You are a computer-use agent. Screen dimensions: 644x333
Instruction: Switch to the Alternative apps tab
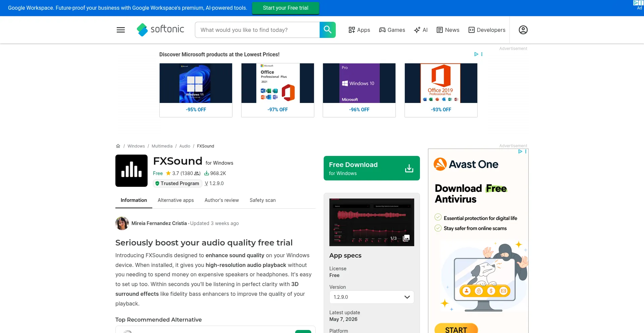(x=176, y=200)
